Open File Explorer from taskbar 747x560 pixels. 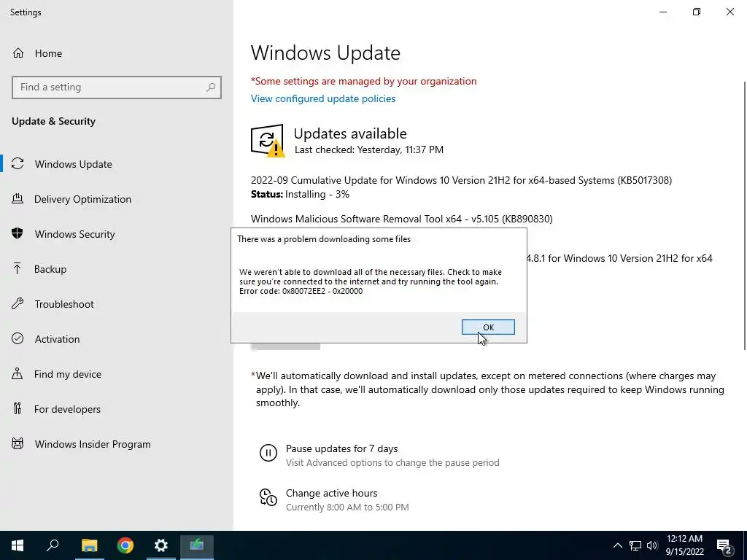pyautogui.click(x=89, y=545)
